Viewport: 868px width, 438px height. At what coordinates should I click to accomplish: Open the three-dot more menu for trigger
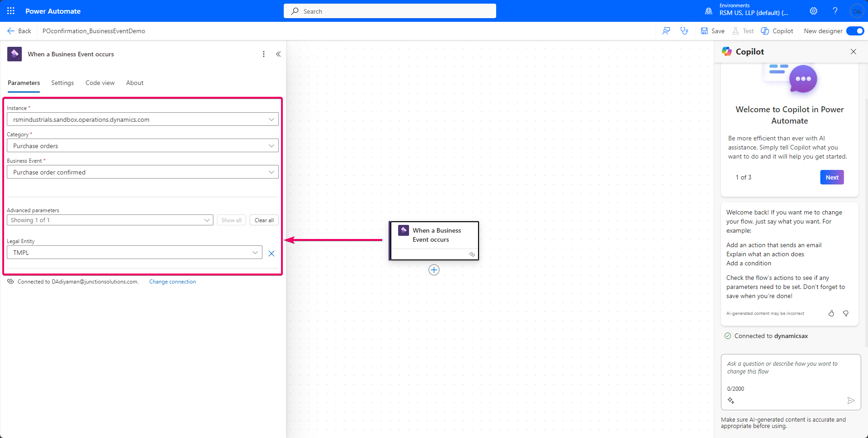coord(264,54)
